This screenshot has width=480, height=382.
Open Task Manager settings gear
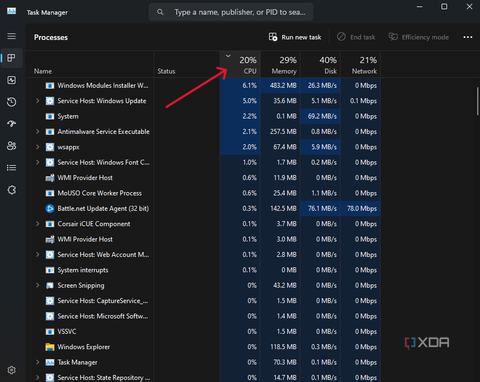click(11, 370)
